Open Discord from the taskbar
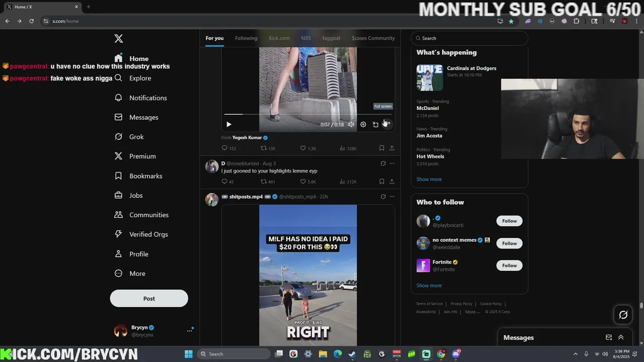Viewport: 644px width, 362px height. [x=456, y=354]
